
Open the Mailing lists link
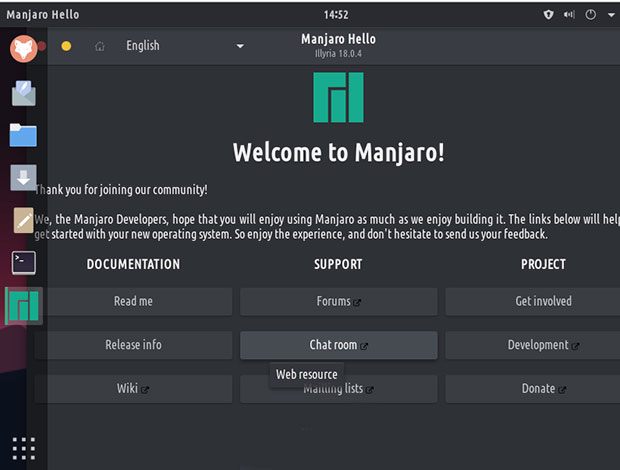click(x=338, y=389)
